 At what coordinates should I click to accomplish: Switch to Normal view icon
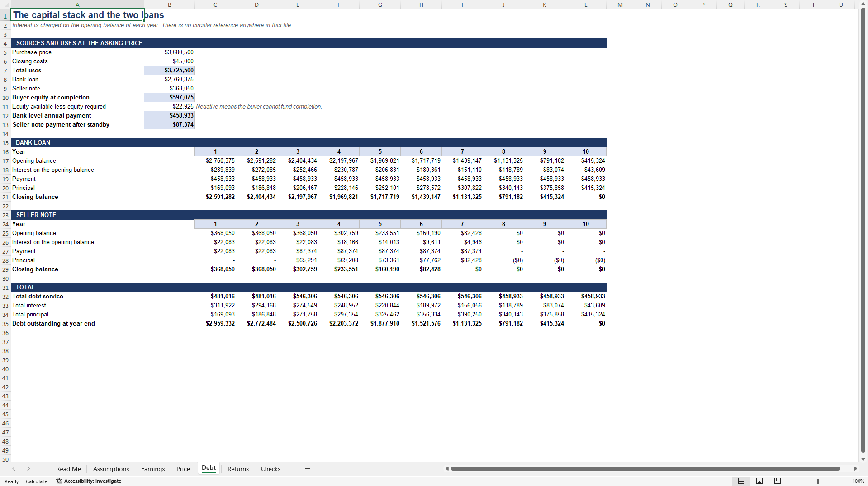pyautogui.click(x=741, y=481)
